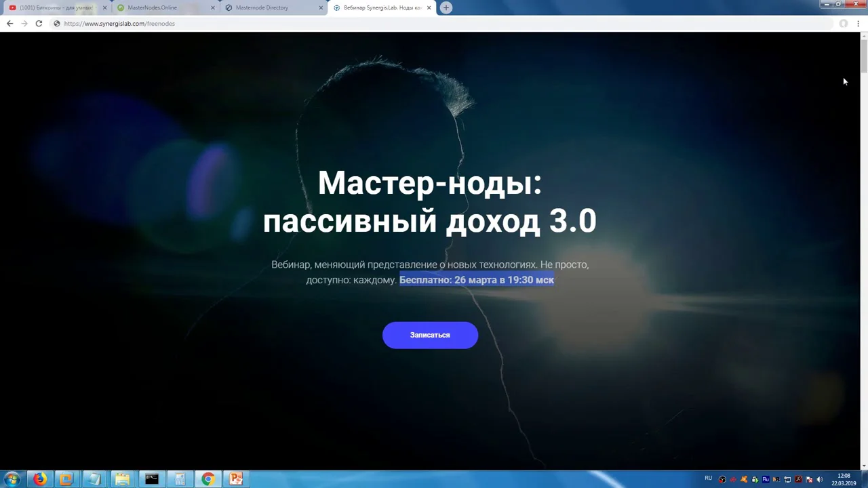This screenshot has height=488, width=868.
Task: Open the notepad app in taskbar
Action: [x=94, y=479]
